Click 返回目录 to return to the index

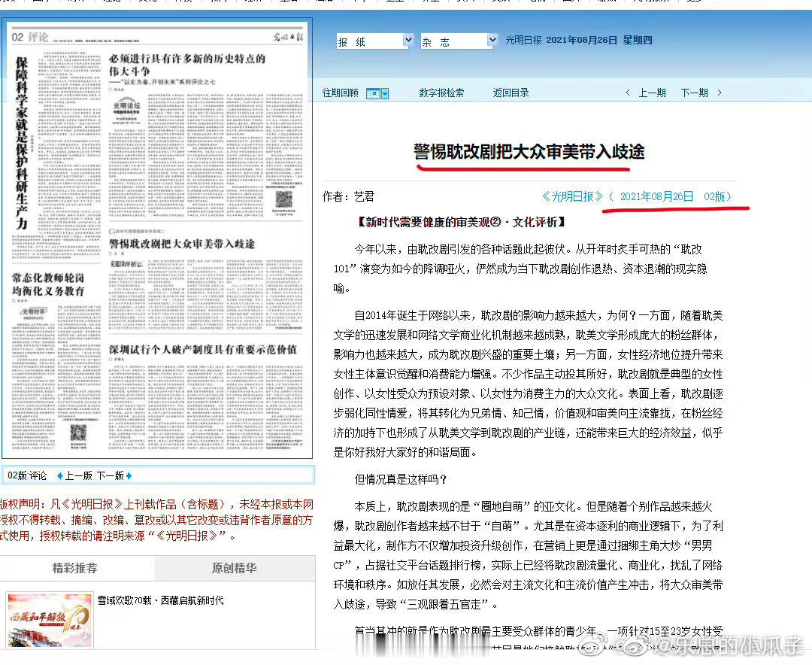coord(511,93)
